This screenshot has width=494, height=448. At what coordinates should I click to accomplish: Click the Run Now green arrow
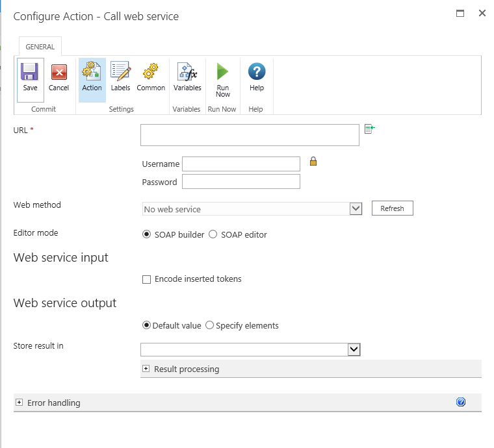[x=223, y=72]
